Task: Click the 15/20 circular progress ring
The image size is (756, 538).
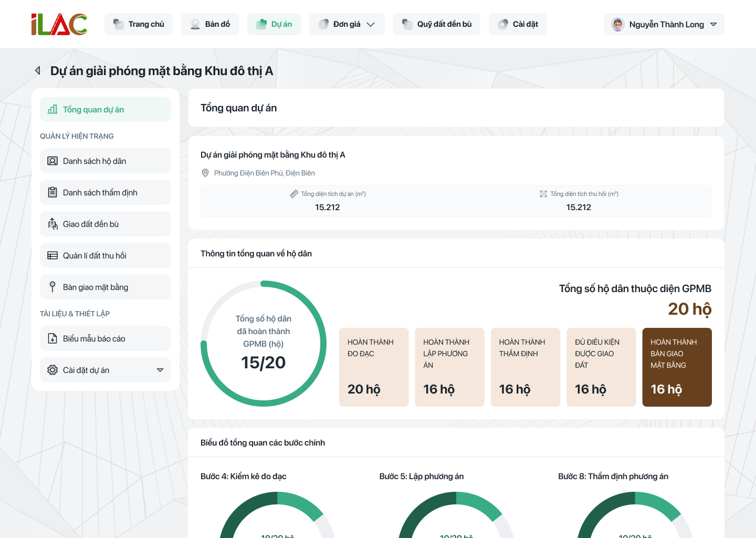Action: point(264,344)
